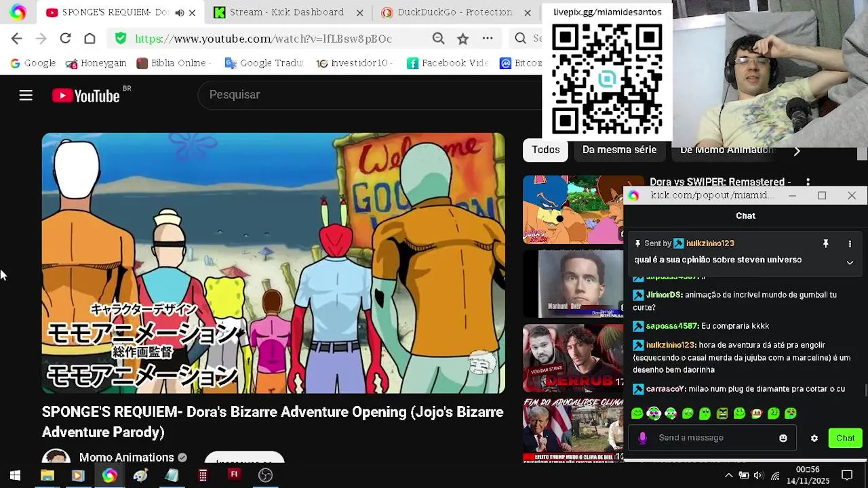Image resolution: width=868 pixels, height=488 pixels.
Task: Open File Explorer from the taskbar
Action: [x=47, y=475]
